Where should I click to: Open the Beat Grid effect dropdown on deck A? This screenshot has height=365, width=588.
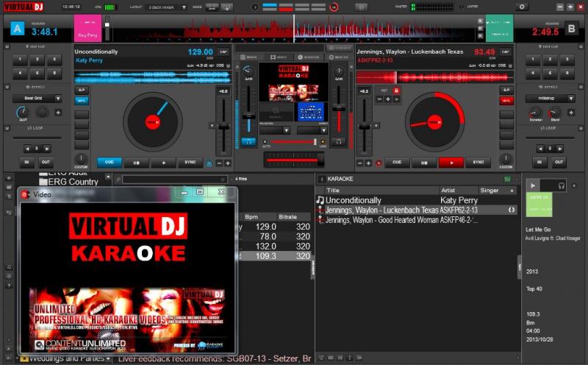click(58, 99)
